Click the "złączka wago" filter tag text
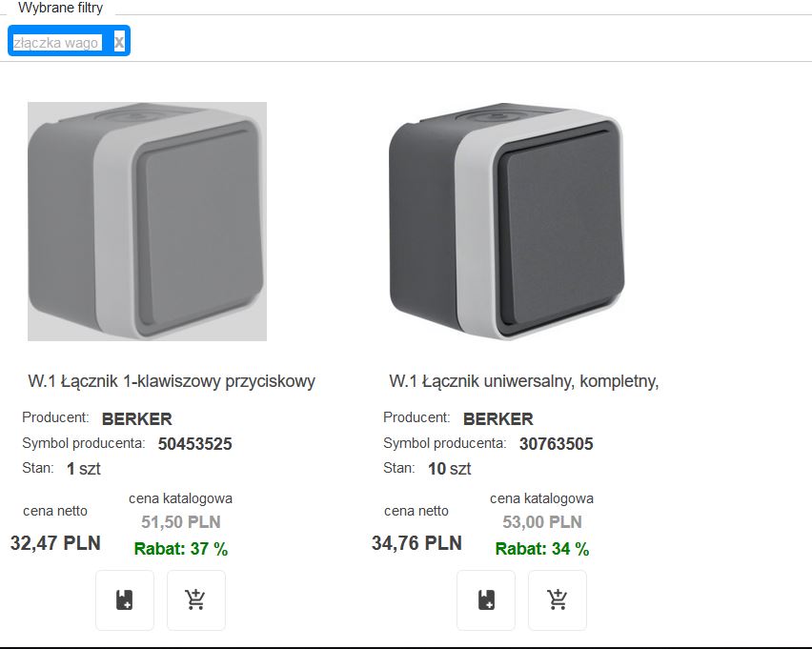 coord(56,43)
